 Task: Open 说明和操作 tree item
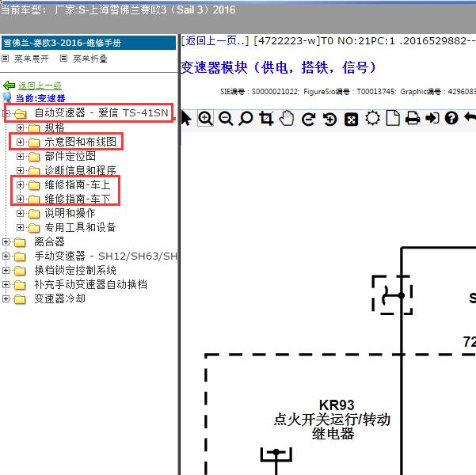[x=70, y=213]
